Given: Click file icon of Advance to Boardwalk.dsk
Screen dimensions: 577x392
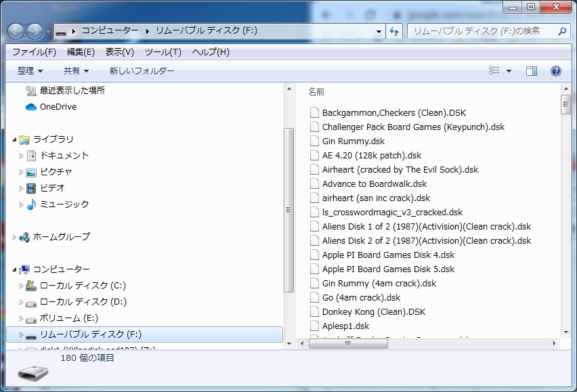Looking at the screenshot, I should [314, 184].
